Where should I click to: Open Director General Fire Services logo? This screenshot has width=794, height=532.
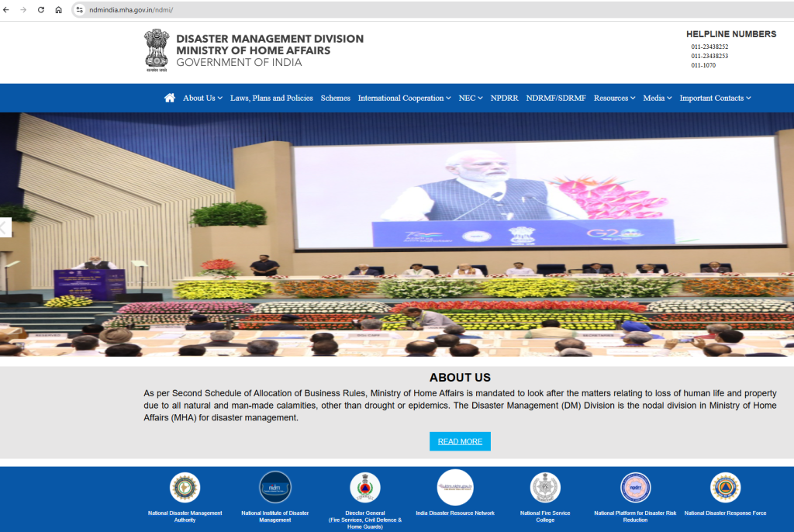[365, 488]
